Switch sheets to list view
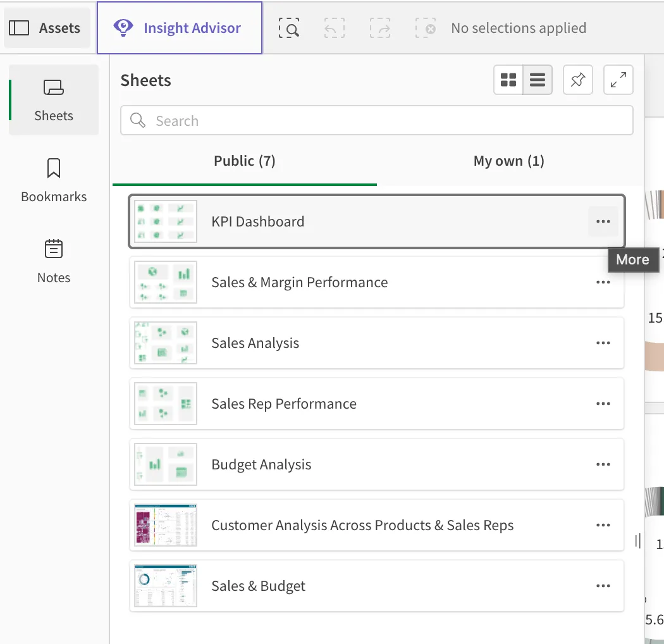This screenshot has width=664, height=644. pos(538,80)
